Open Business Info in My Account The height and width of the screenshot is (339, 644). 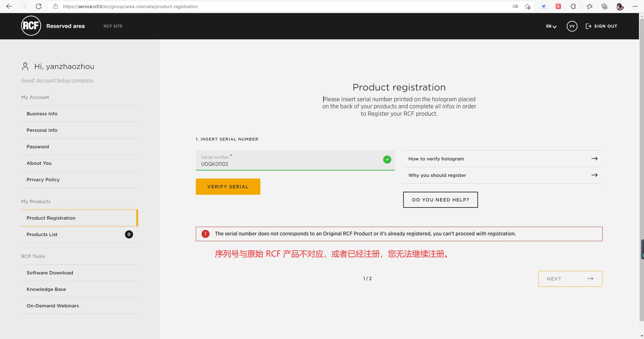(80, 114)
